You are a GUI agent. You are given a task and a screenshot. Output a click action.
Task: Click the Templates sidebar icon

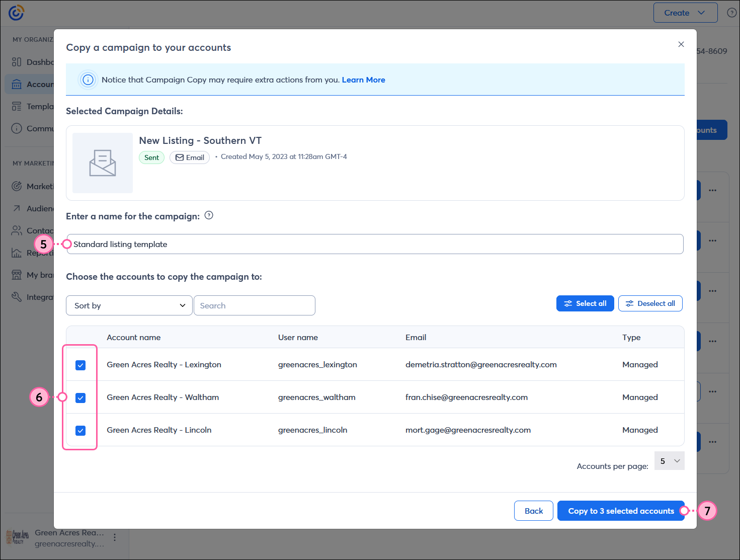pyautogui.click(x=17, y=106)
